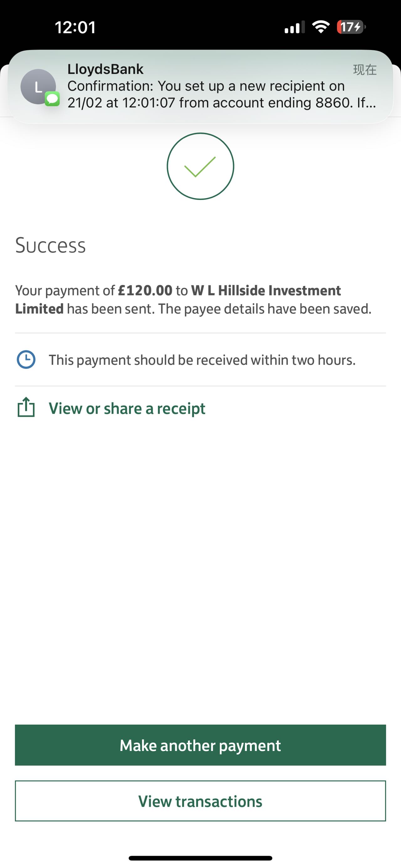
Task: Click the blue clock icon
Action: coord(26,360)
